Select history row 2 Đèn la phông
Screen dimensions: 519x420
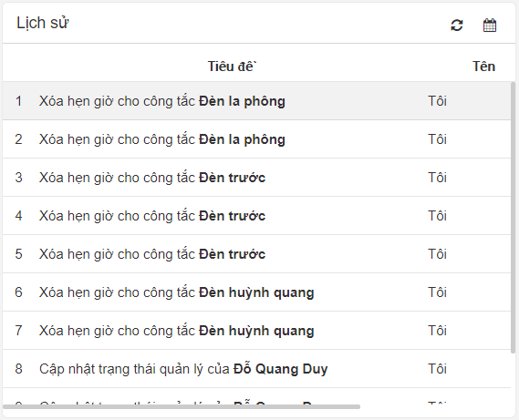tap(257, 139)
